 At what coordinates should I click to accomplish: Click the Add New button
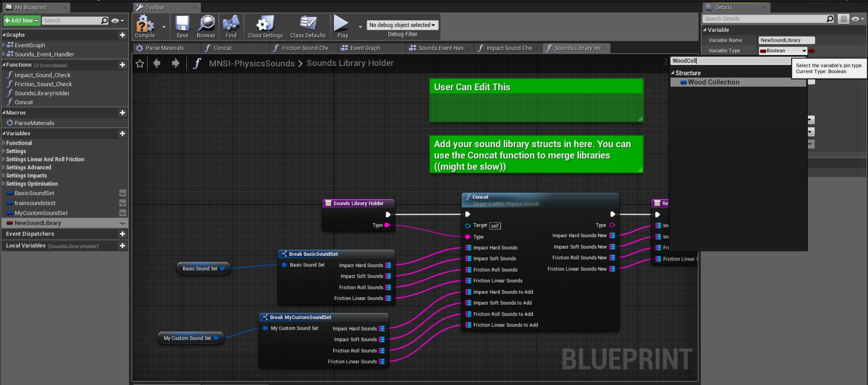tap(21, 21)
